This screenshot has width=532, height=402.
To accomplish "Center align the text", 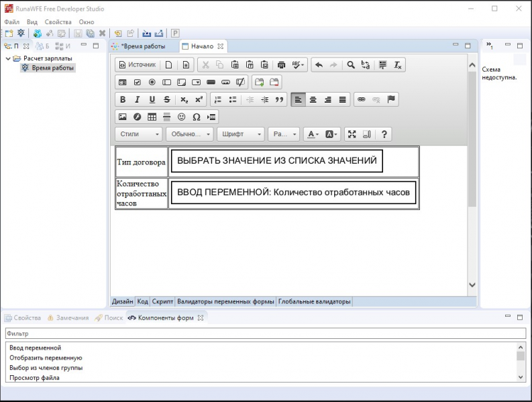I will [313, 99].
